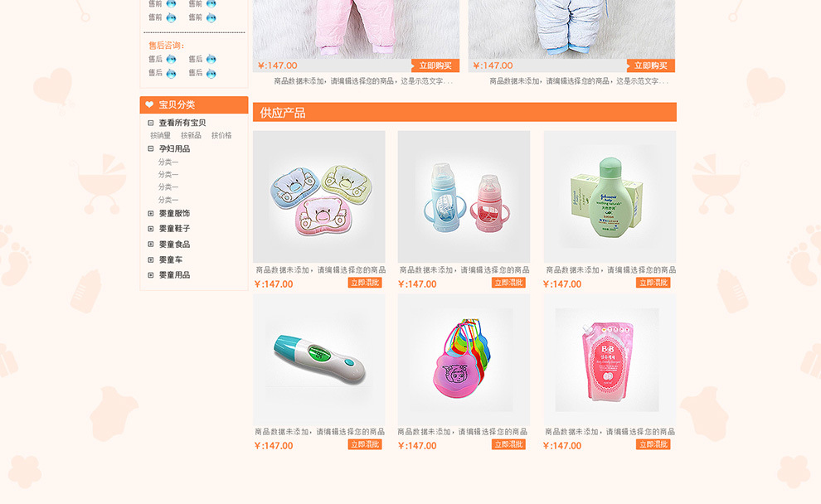Open the upper-left 售后 Wangwang chat icon

pyautogui.click(x=171, y=59)
